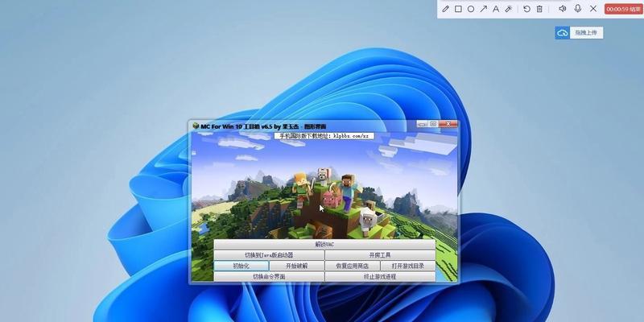The image size is (644, 322).
Task: Select the highlighter marker tool
Action: click(x=509, y=9)
